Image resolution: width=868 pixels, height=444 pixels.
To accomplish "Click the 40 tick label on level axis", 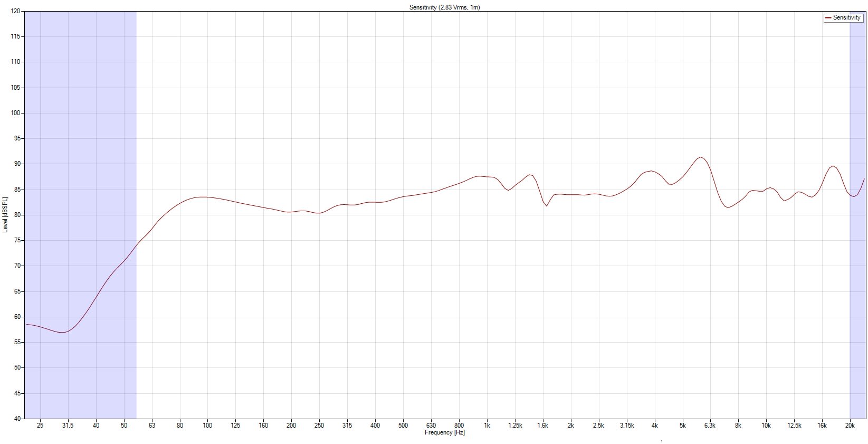I will [17, 419].
